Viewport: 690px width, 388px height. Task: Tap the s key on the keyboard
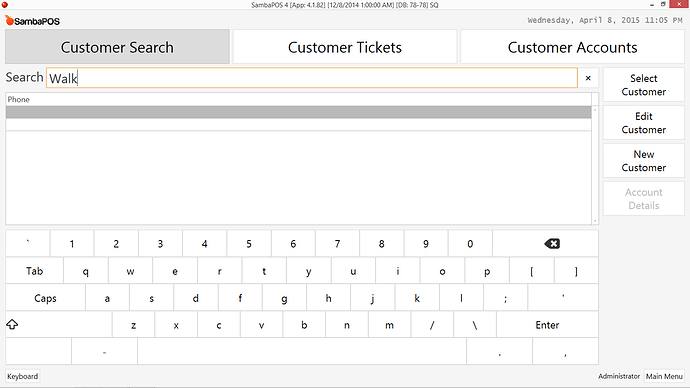(x=151, y=298)
